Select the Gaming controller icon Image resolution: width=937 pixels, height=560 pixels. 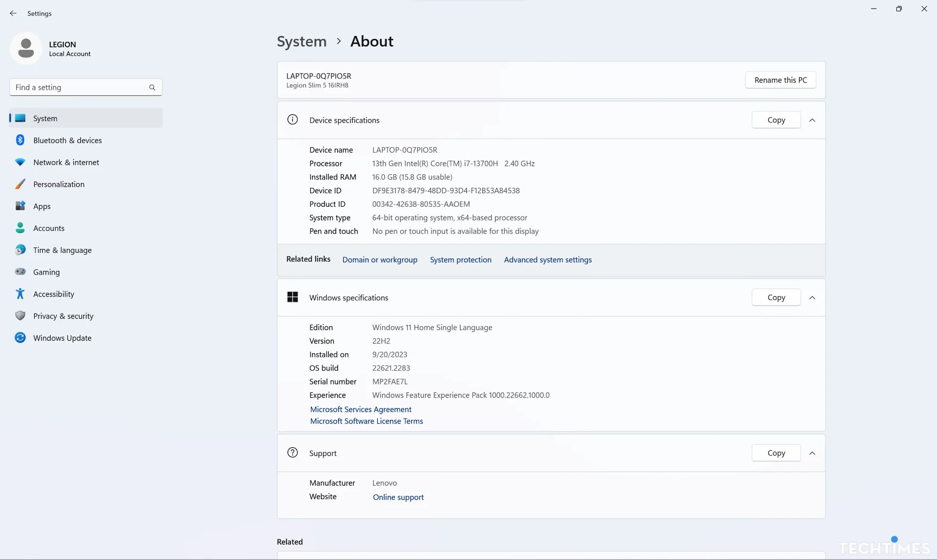pyautogui.click(x=20, y=272)
